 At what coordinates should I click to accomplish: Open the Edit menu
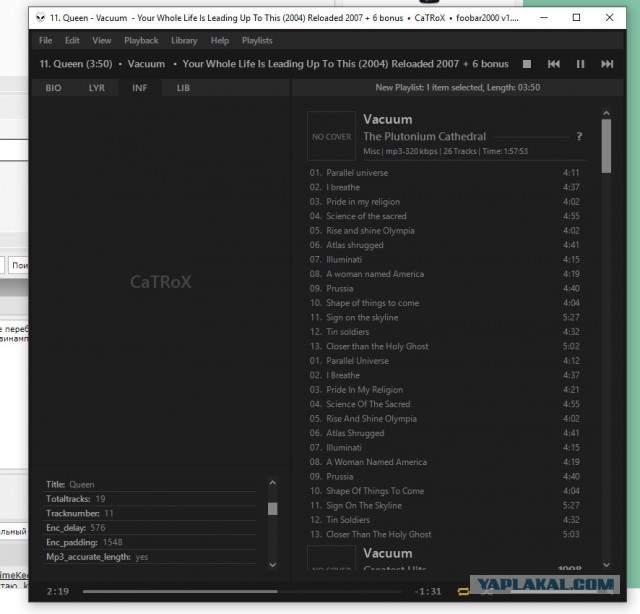pyautogui.click(x=72, y=40)
